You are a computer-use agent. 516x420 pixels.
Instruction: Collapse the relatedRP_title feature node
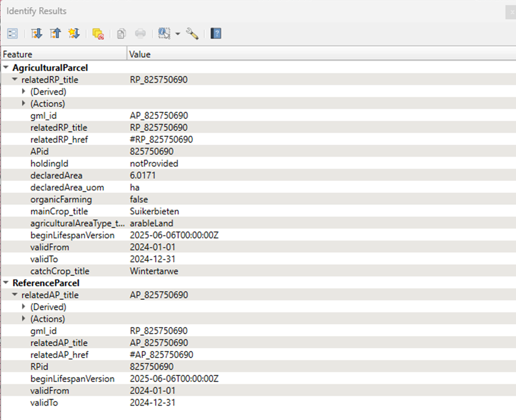point(15,80)
